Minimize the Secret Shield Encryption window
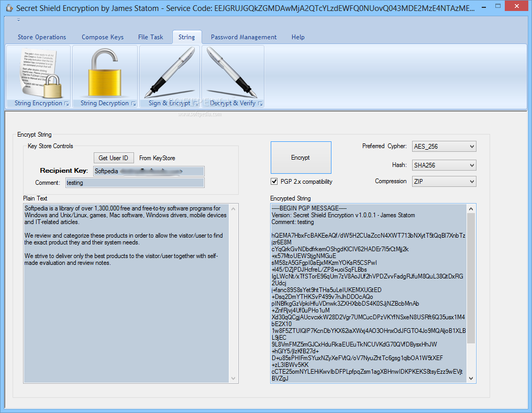 click(x=483, y=6)
